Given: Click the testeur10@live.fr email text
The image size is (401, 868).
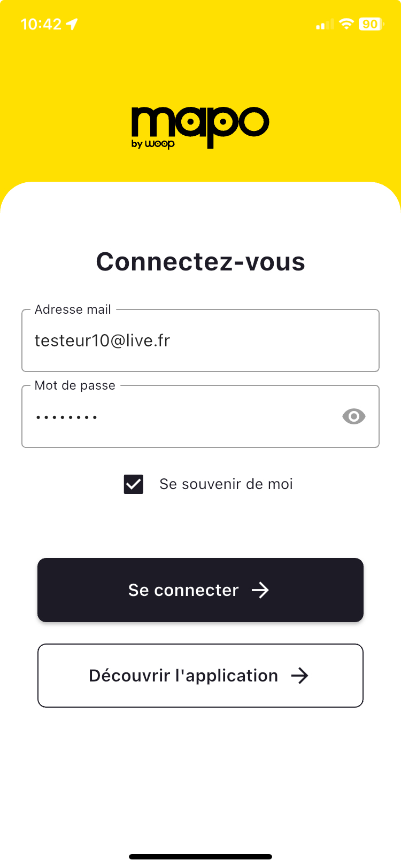Looking at the screenshot, I should pyautogui.click(x=102, y=340).
